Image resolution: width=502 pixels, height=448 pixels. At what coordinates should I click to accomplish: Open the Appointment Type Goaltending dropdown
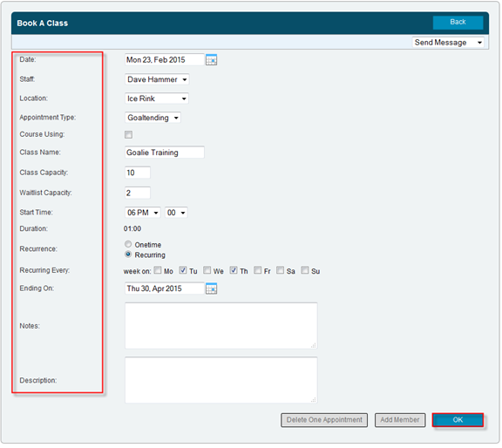coord(153,118)
